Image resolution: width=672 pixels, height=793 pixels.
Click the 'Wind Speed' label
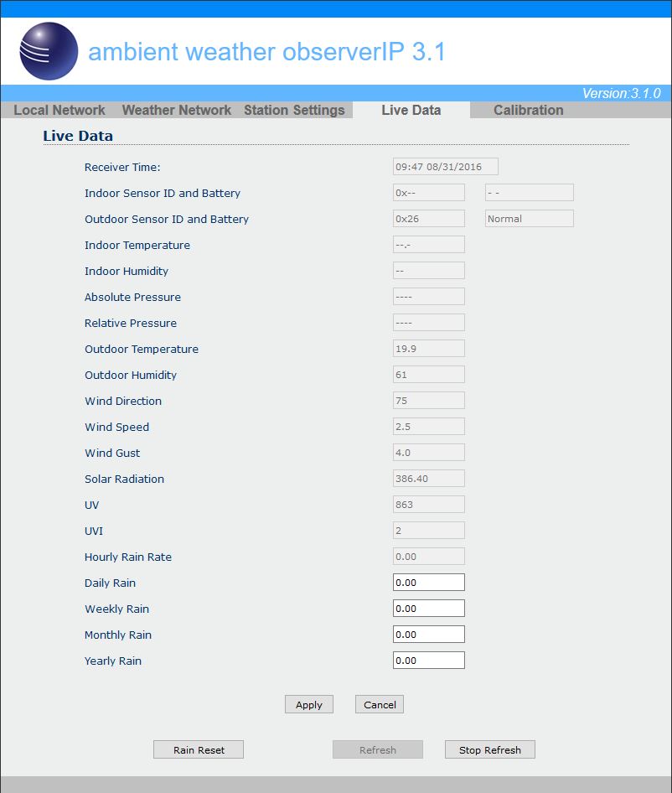coord(116,427)
